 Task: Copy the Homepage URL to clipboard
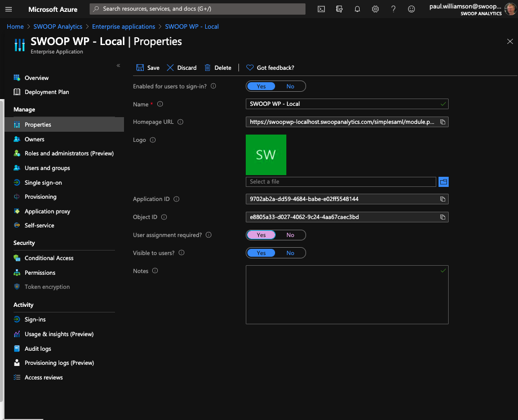click(442, 122)
